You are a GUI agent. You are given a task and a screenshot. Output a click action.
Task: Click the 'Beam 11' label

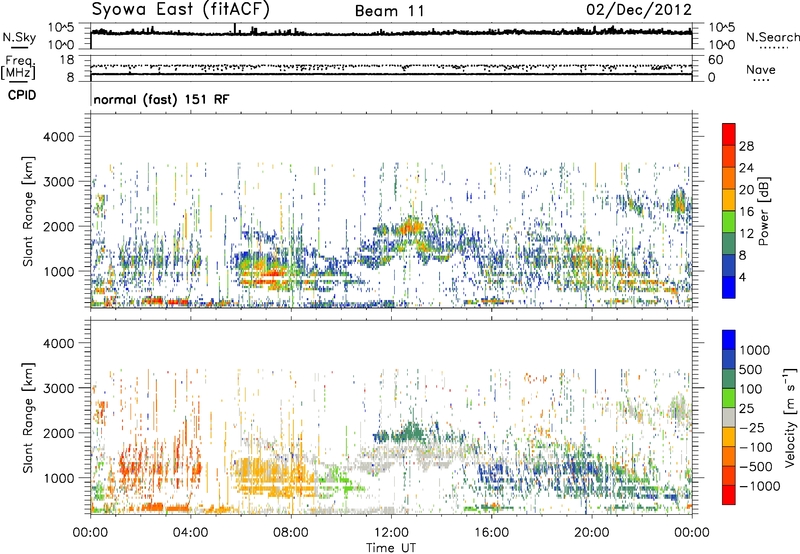tap(390, 11)
